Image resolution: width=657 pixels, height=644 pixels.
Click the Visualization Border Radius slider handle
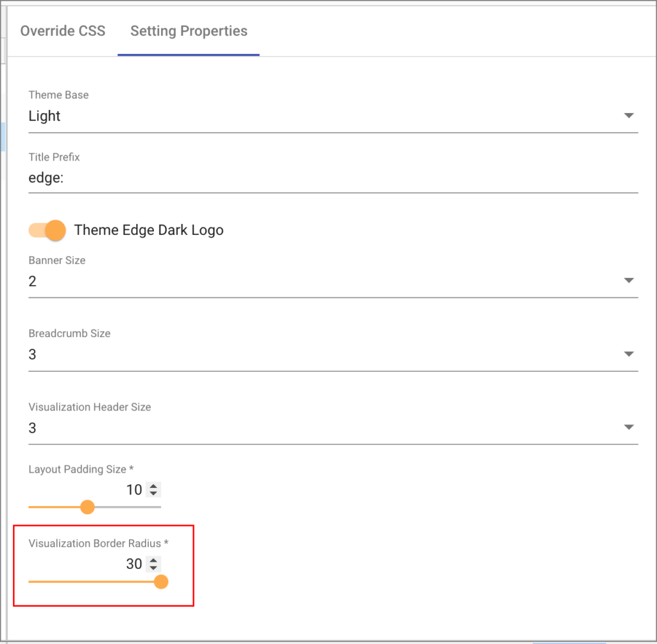[161, 582]
